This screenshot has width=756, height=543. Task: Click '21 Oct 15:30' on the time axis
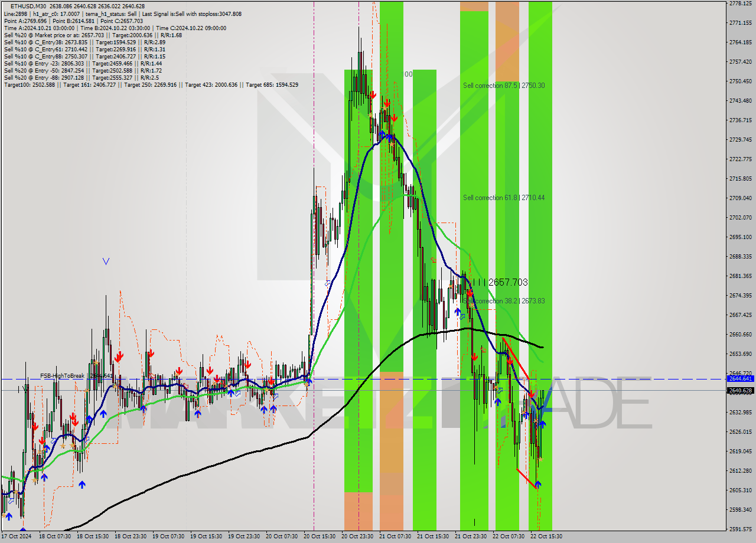[x=433, y=537]
